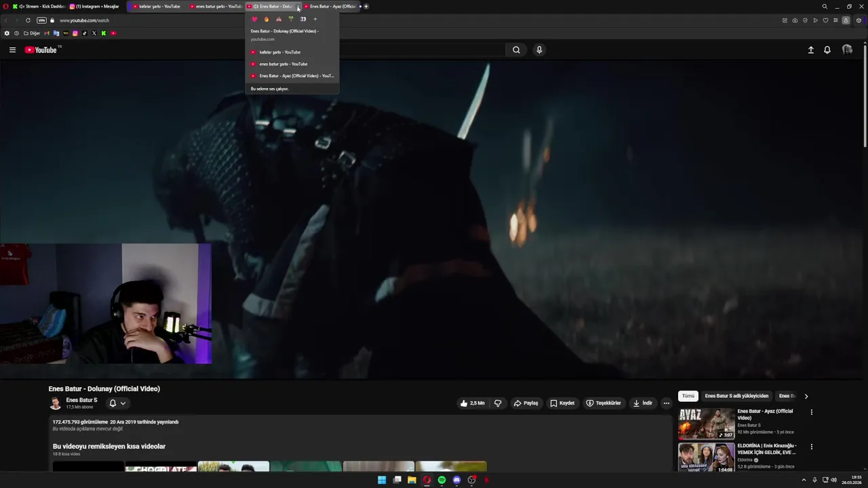Switch to kafalar şarkı - YouTube tab
868x488 pixels.
pos(157,6)
